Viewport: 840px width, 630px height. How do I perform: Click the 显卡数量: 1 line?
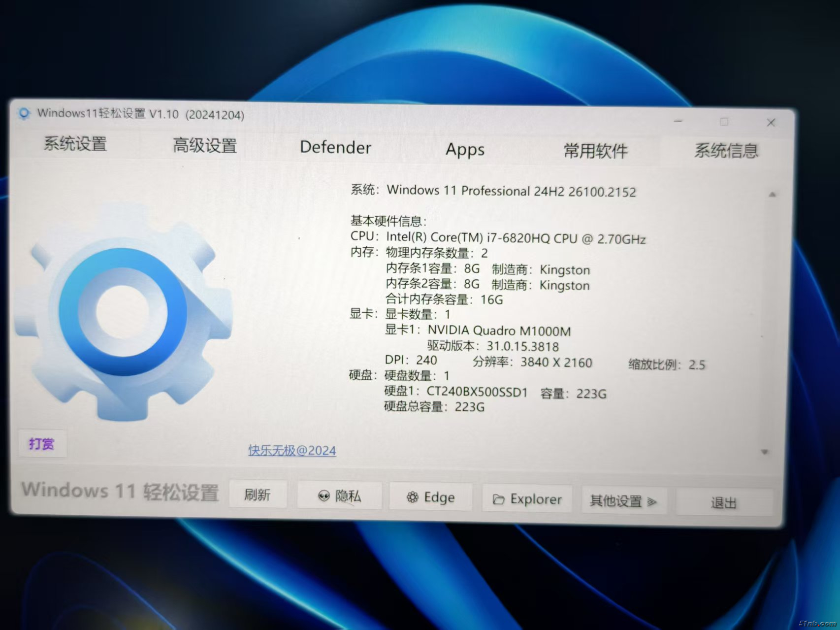(x=418, y=314)
